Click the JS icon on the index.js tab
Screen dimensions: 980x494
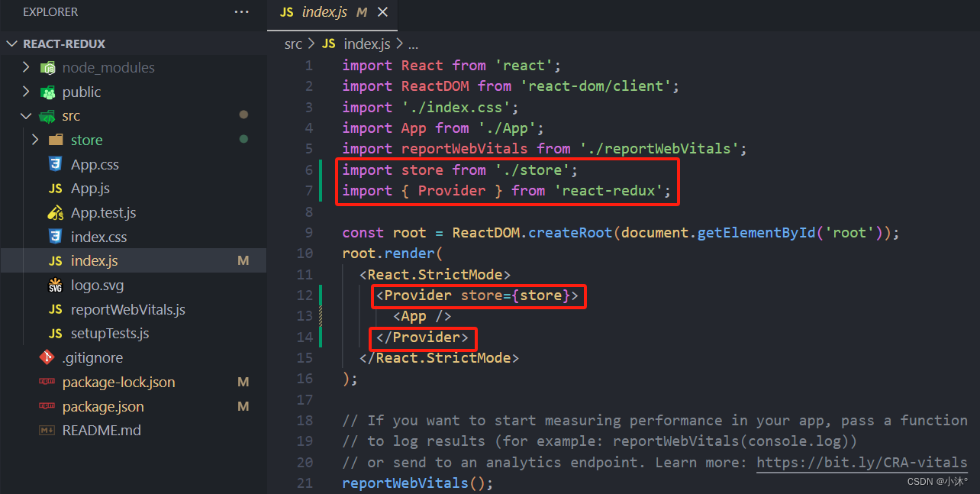tap(286, 12)
